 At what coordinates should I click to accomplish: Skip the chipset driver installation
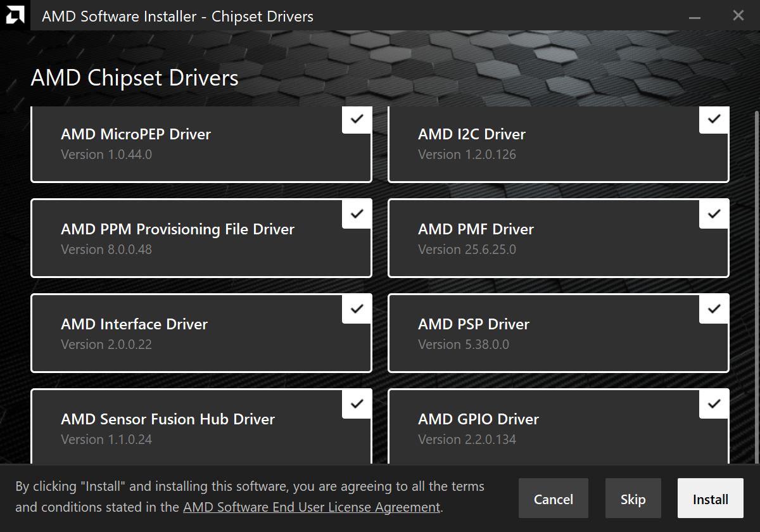coord(633,498)
